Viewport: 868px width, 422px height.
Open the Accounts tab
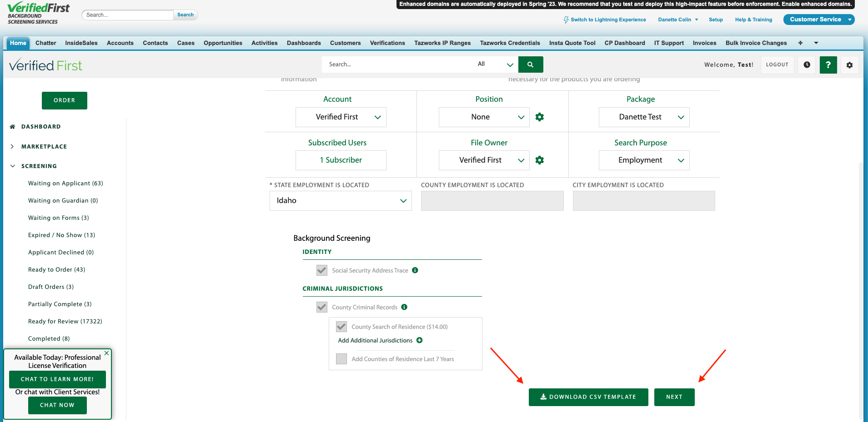click(120, 43)
